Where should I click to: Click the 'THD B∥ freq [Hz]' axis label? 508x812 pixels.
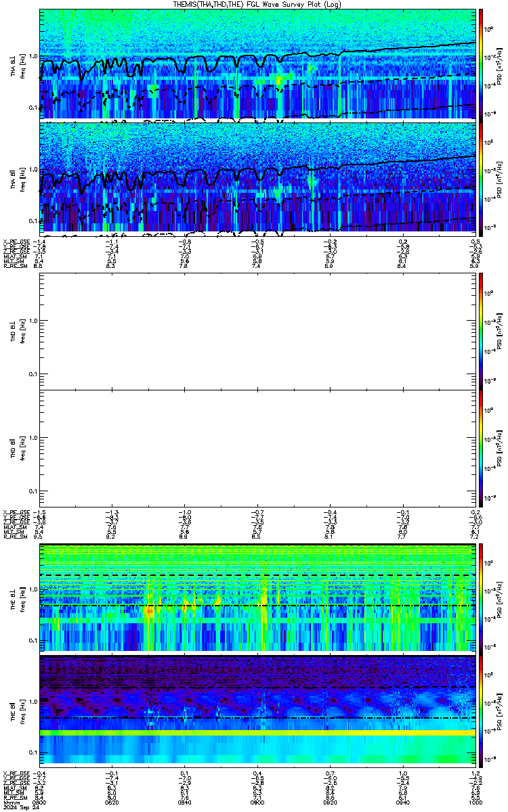point(18,448)
